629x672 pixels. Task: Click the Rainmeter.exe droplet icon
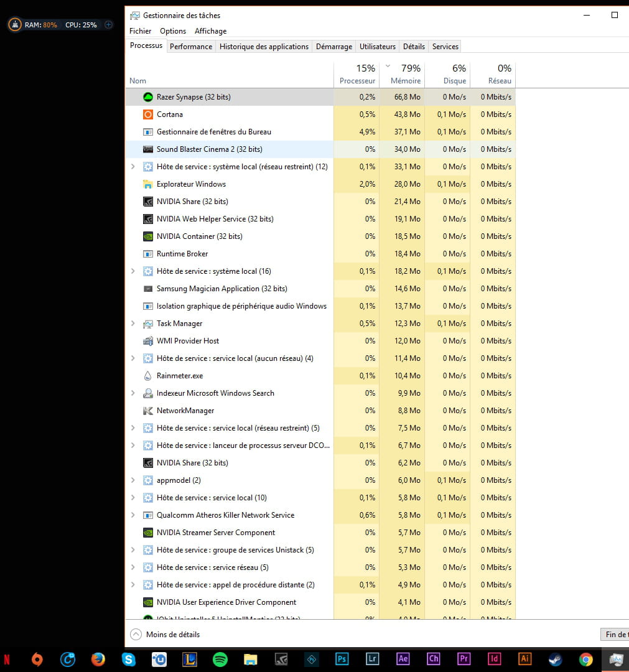tap(148, 376)
